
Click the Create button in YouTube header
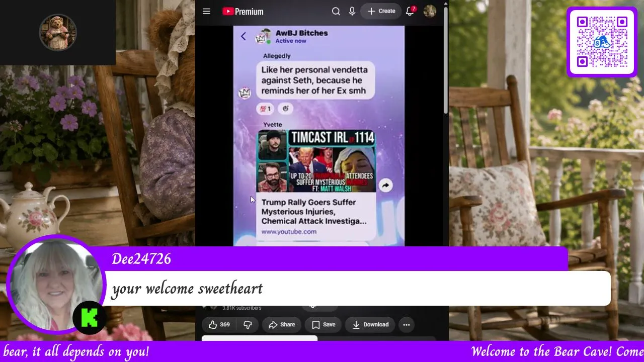pos(381,11)
